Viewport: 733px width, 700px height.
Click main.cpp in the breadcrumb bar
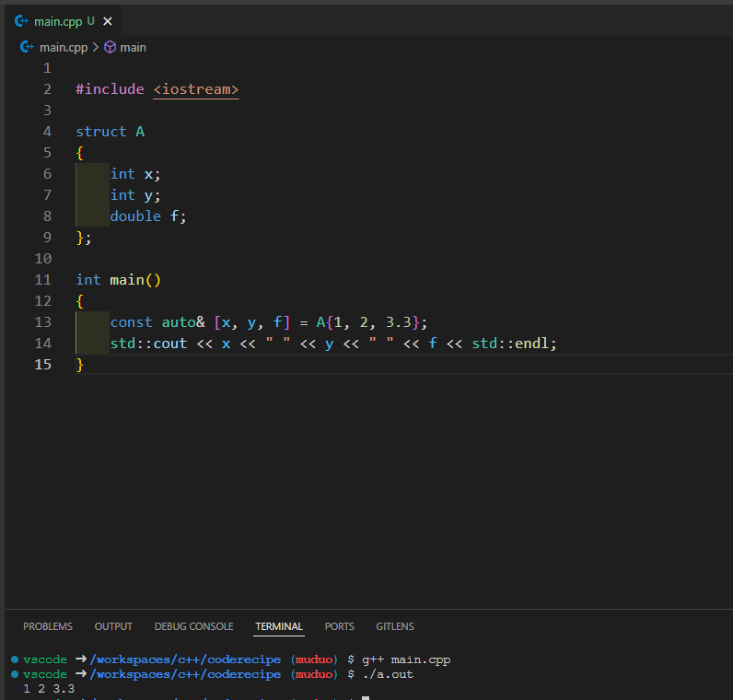tap(64, 47)
